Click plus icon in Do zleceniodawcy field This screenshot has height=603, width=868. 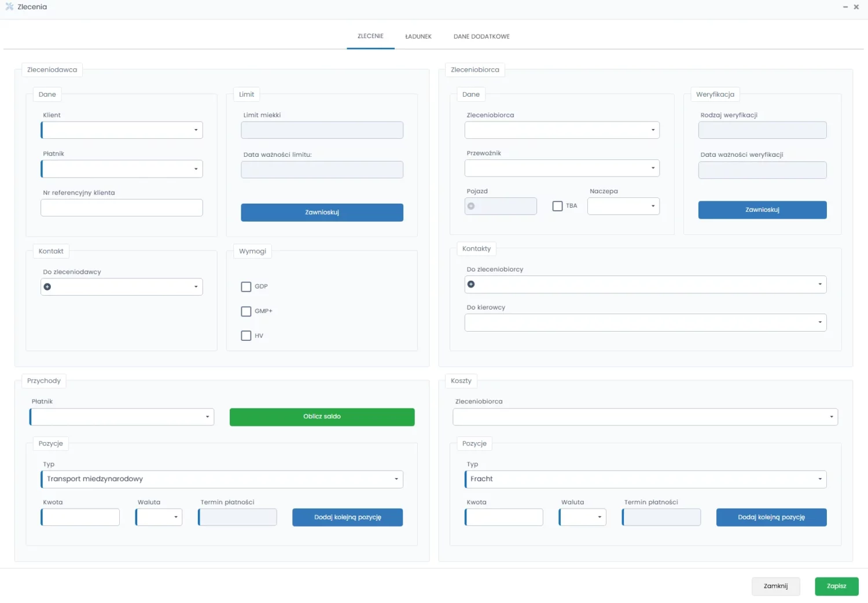pos(47,287)
